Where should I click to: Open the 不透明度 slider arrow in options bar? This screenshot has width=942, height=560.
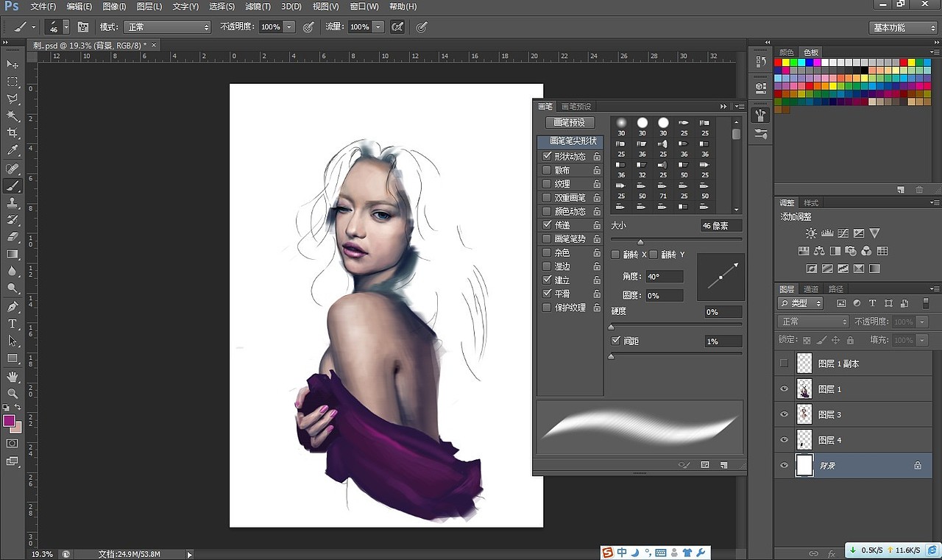(289, 26)
